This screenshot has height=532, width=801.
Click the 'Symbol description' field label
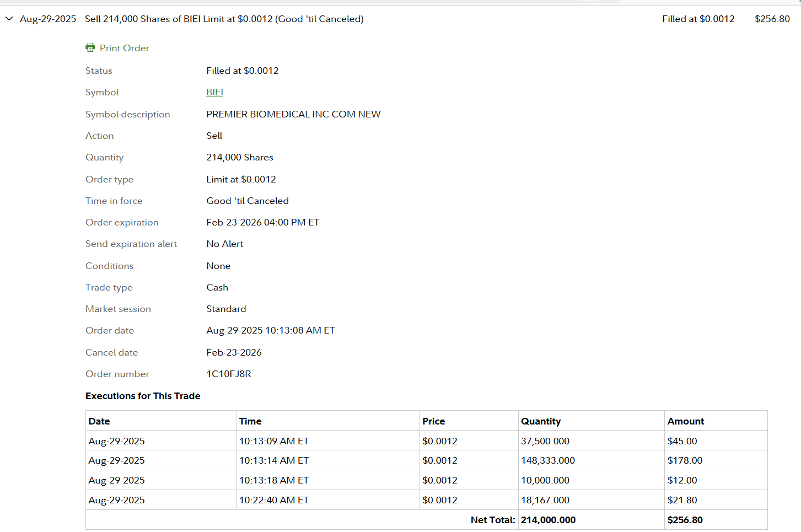128,114
